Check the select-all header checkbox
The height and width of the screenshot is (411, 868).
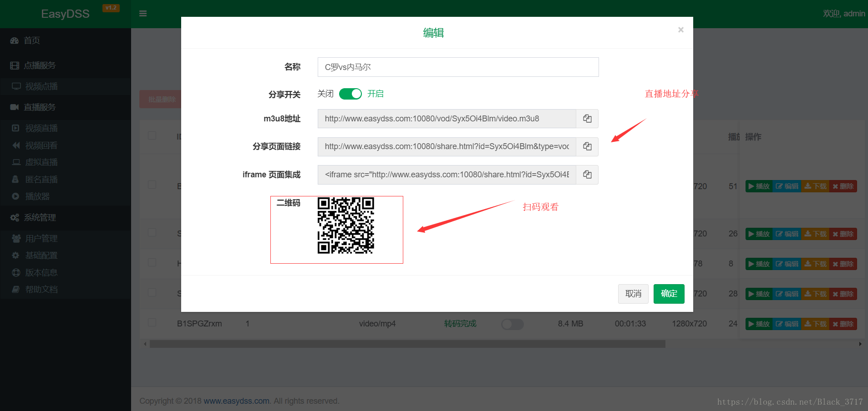click(x=152, y=135)
